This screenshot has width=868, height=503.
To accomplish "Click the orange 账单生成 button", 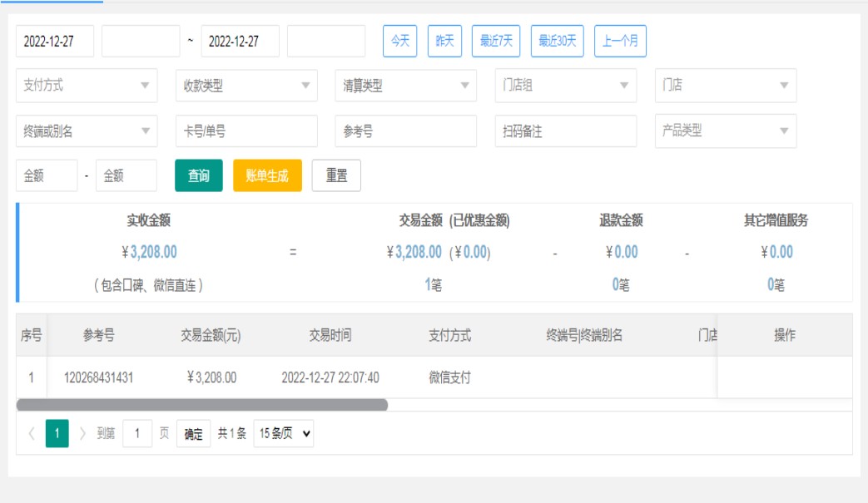I will coord(267,176).
